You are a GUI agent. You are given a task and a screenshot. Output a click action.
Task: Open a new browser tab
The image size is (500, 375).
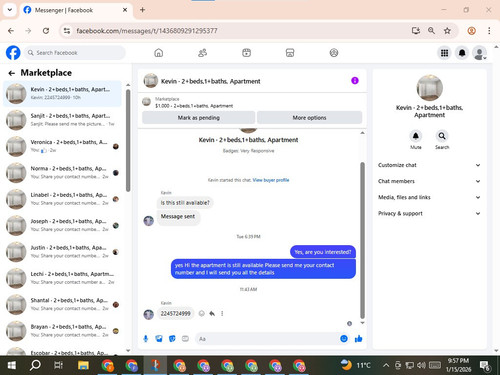point(142,10)
